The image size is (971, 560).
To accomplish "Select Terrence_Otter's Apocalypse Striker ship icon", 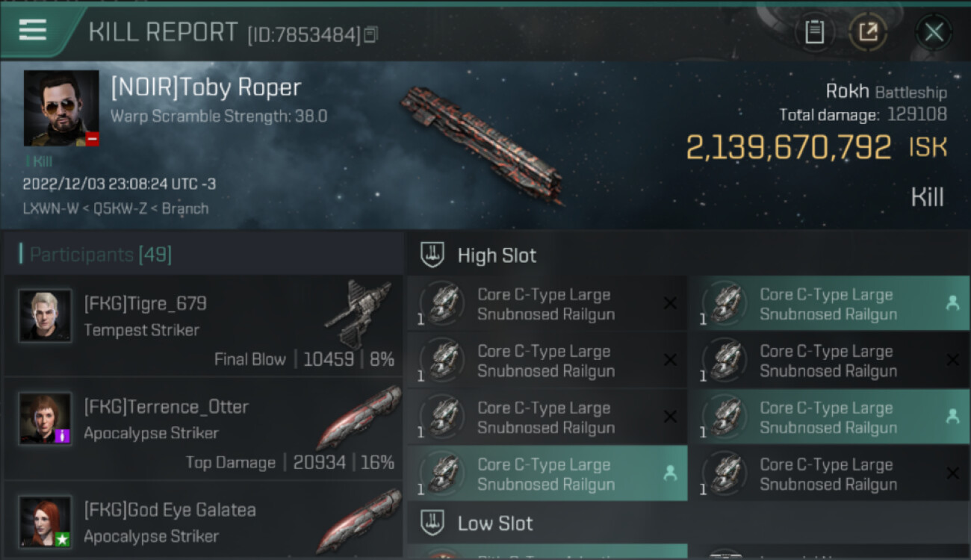I will point(358,417).
